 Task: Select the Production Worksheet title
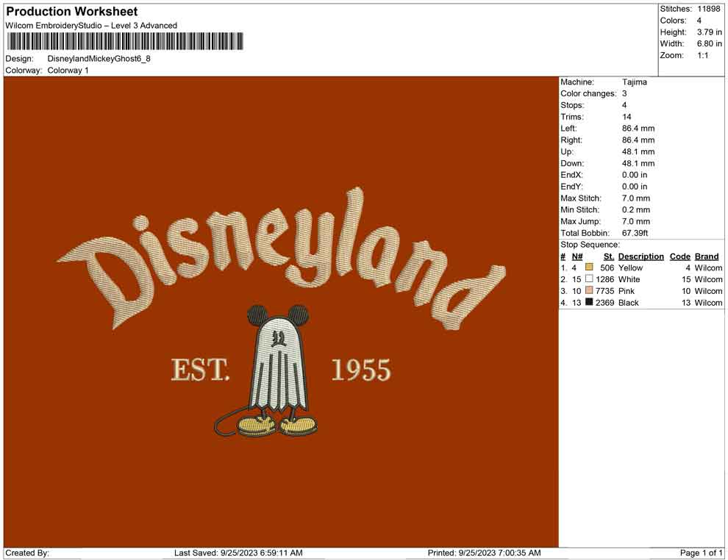point(72,12)
